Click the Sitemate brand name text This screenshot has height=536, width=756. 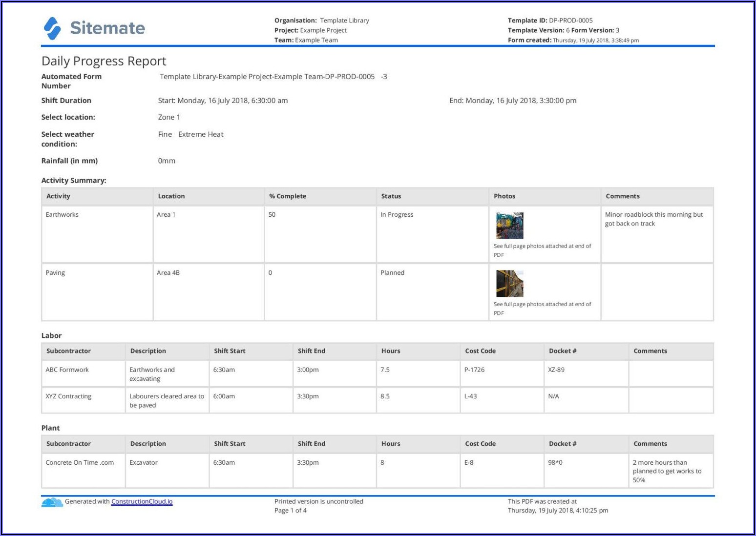pos(107,28)
